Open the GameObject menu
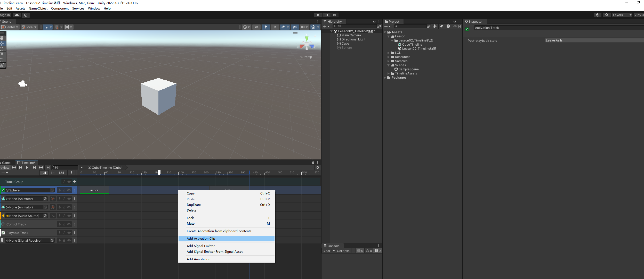The width and height of the screenshot is (644, 279). pos(38,8)
